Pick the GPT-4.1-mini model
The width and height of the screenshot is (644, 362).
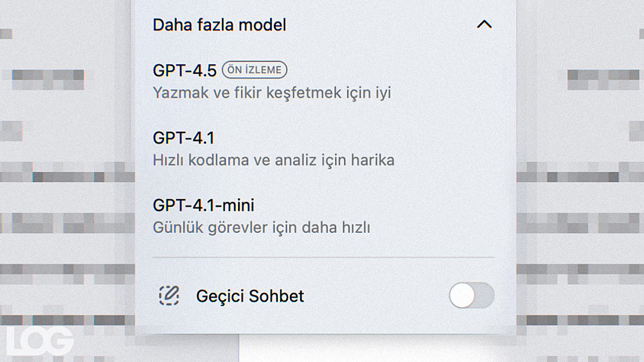point(204,205)
